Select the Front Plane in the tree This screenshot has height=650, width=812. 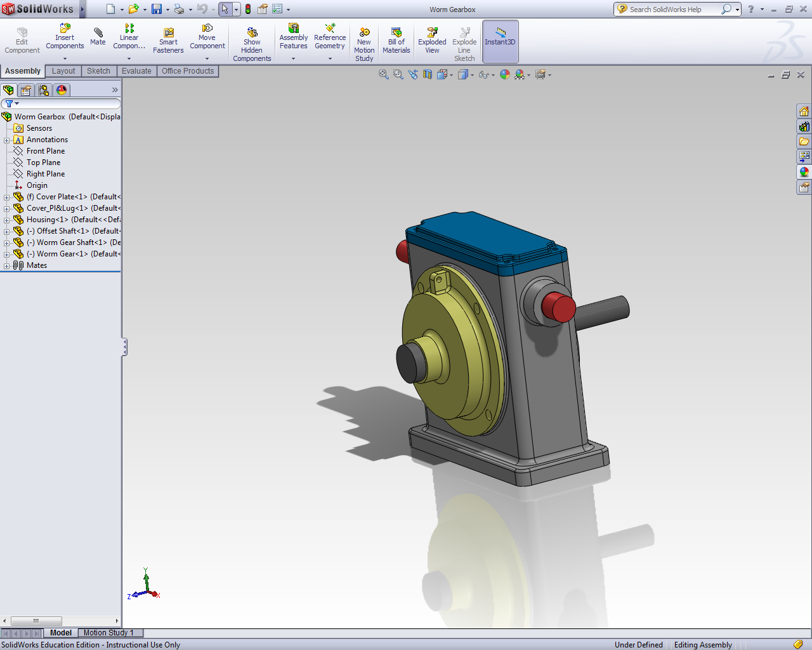pyautogui.click(x=46, y=151)
